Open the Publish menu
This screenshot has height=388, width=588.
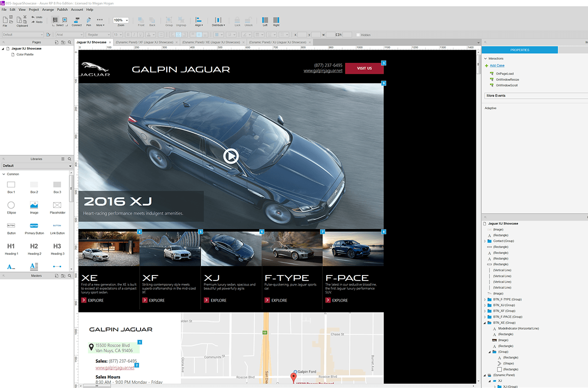[62, 10]
